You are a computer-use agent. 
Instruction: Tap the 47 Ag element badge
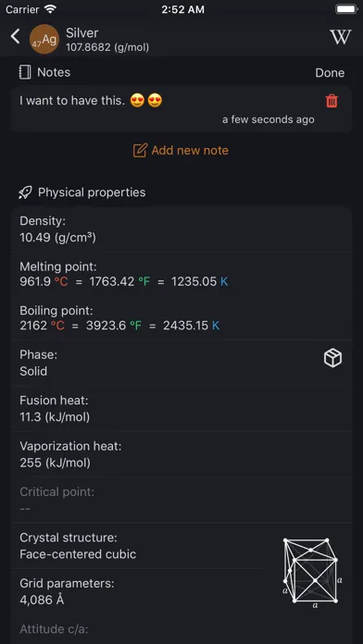tap(44, 39)
